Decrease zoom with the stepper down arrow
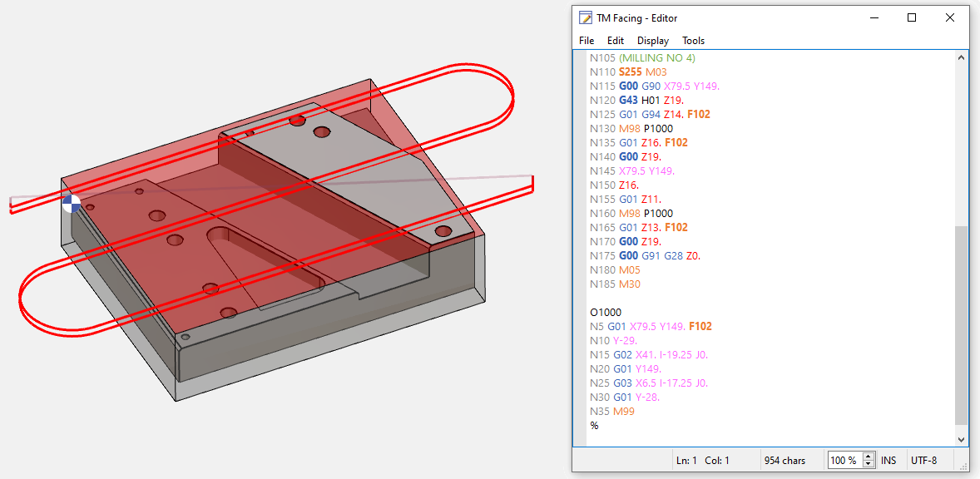Image resolution: width=980 pixels, height=479 pixels. 869,464
